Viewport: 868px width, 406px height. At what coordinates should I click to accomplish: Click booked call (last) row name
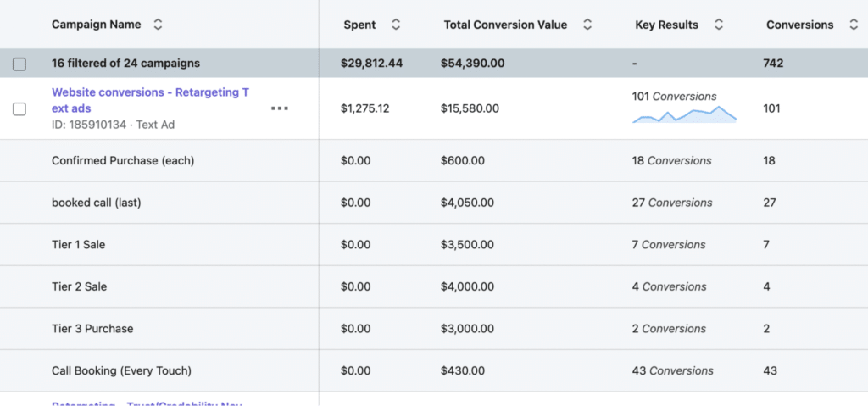[x=97, y=203]
